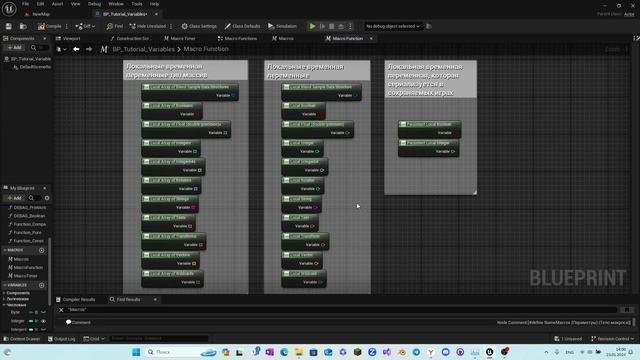640x360 pixels.
Task: Click the Integer variable type color pill
Action: pos(31,321)
